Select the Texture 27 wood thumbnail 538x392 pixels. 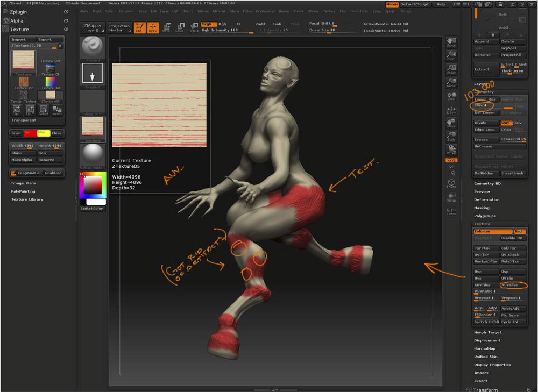[23, 82]
